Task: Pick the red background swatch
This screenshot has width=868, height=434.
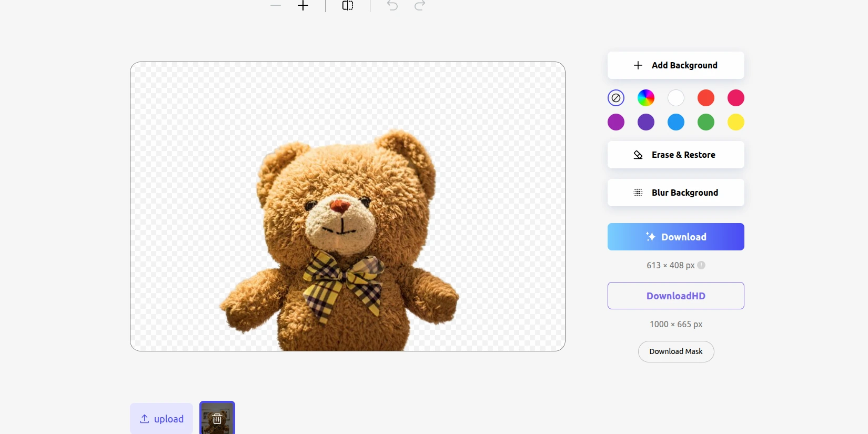Action: [706, 98]
